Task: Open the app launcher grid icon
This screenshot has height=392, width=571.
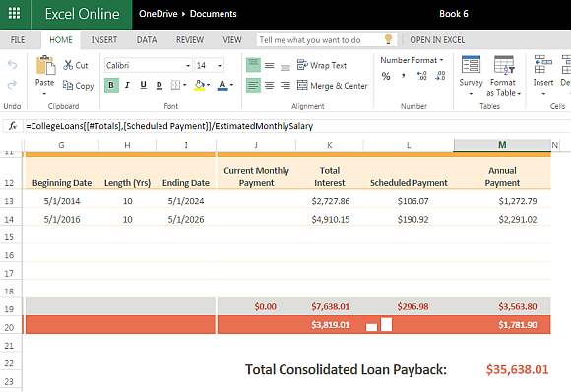Action: pos(14,14)
